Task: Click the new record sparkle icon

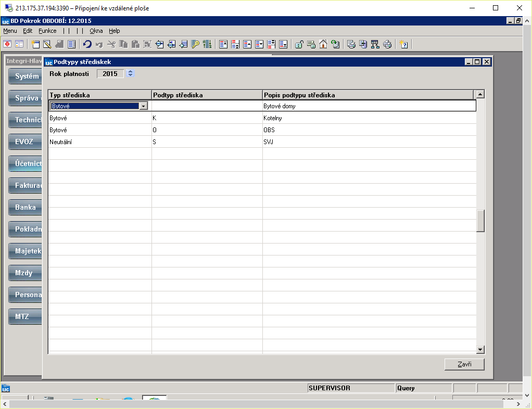Action: pyautogui.click(x=35, y=44)
